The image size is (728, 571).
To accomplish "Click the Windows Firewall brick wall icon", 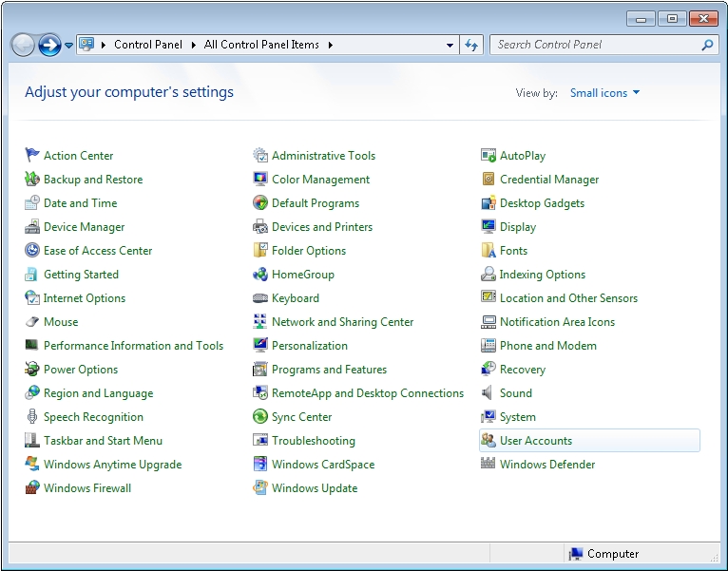I will pyautogui.click(x=32, y=487).
